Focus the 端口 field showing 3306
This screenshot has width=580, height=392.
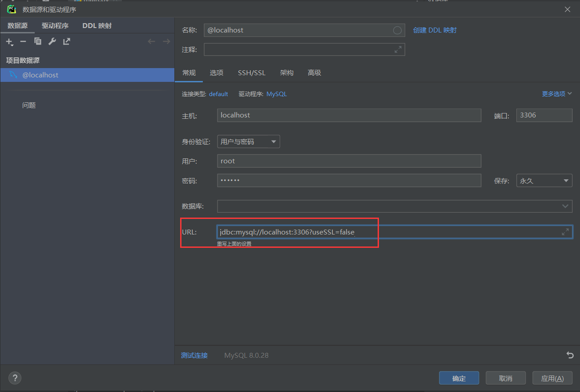click(x=544, y=115)
